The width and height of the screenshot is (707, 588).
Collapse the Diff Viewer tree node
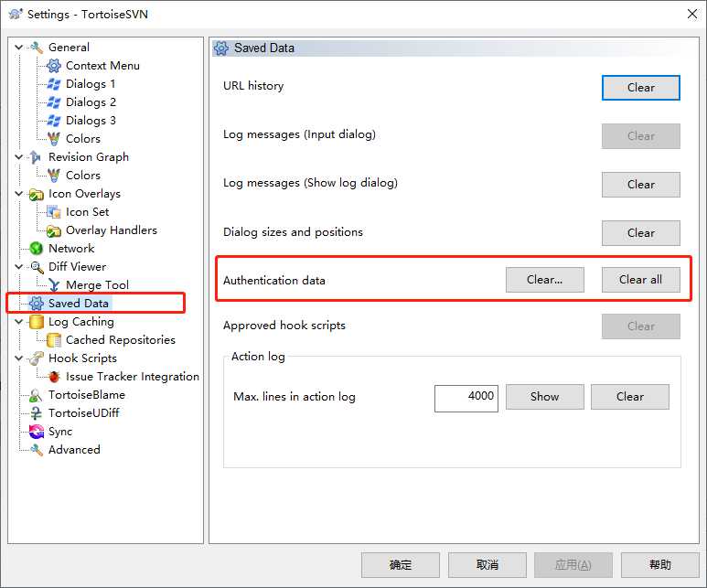(19, 267)
